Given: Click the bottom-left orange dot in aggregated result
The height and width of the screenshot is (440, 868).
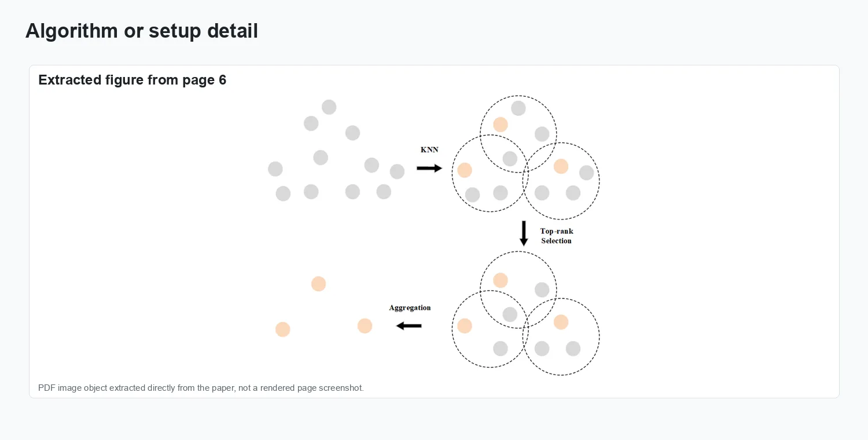Looking at the screenshot, I should (x=282, y=329).
